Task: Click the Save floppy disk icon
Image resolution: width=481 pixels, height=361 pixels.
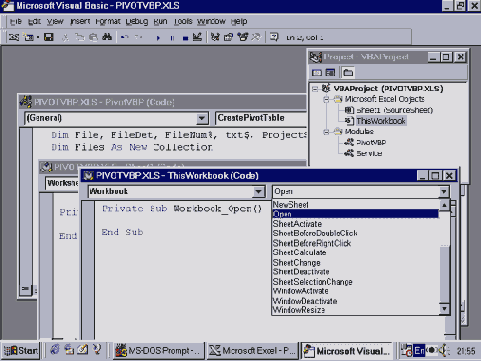Action: point(49,37)
